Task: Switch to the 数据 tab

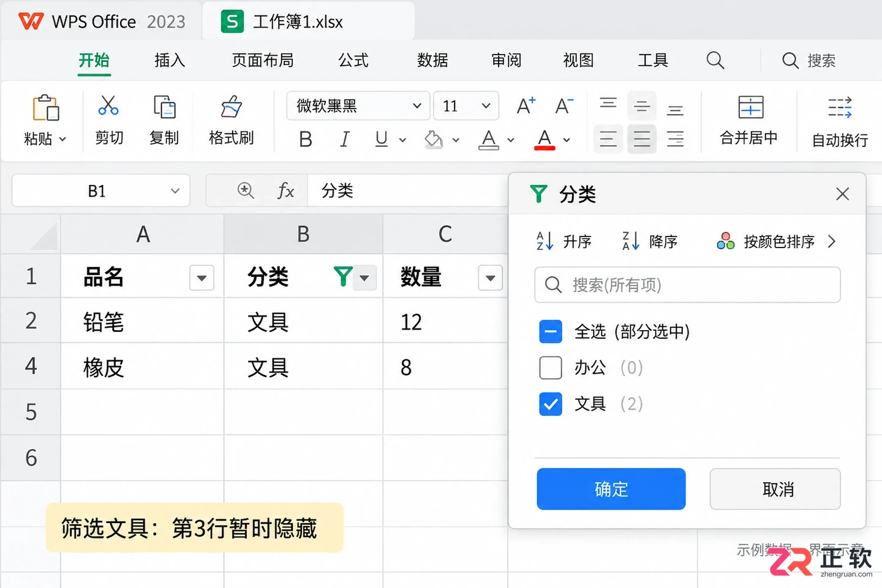Action: coord(432,60)
